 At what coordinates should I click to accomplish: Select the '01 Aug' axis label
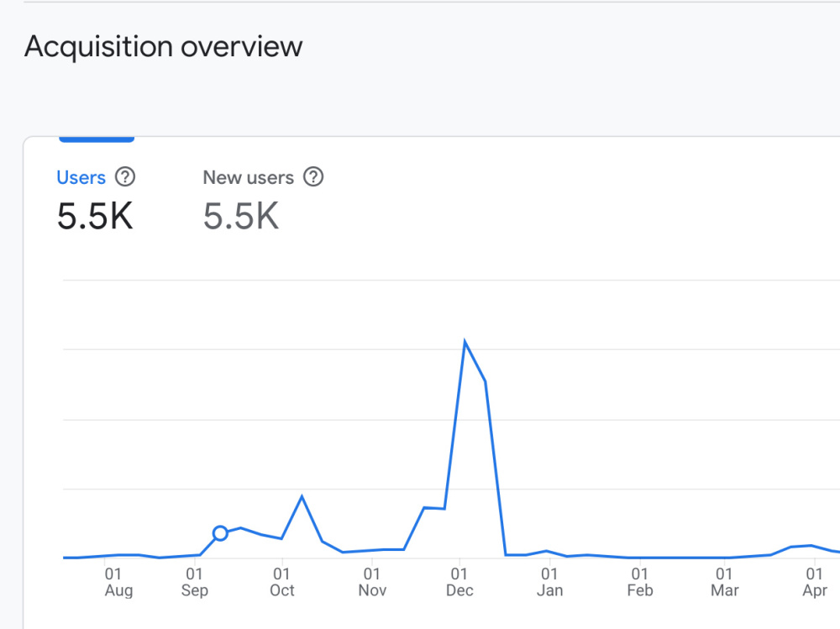click(x=118, y=582)
